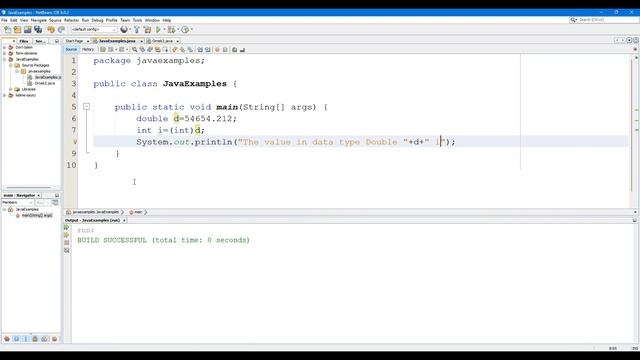640x360 pixels.
Task: Click the Clean and Build icon
Action: [147, 29]
